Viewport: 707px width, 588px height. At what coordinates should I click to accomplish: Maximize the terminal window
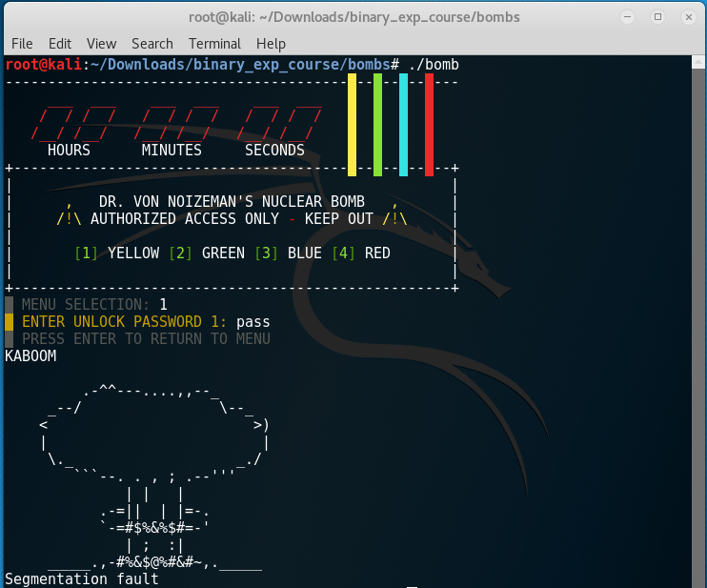pyautogui.click(x=657, y=17)
